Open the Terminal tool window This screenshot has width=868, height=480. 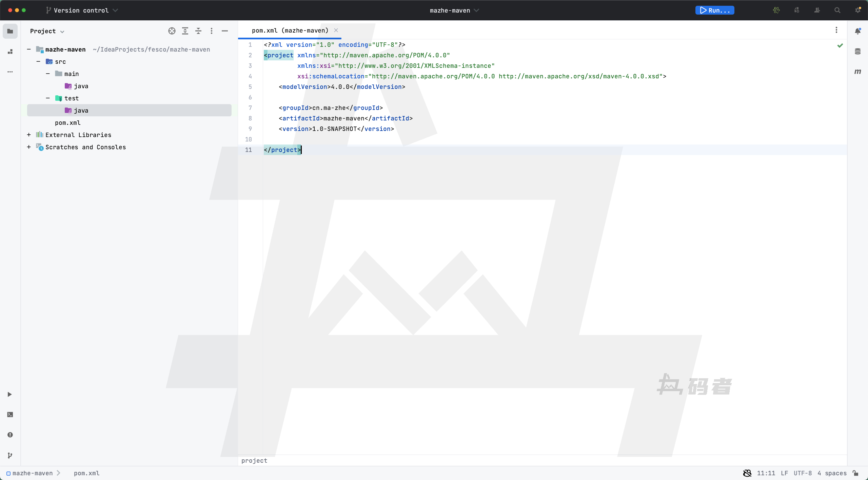point(10,415)
